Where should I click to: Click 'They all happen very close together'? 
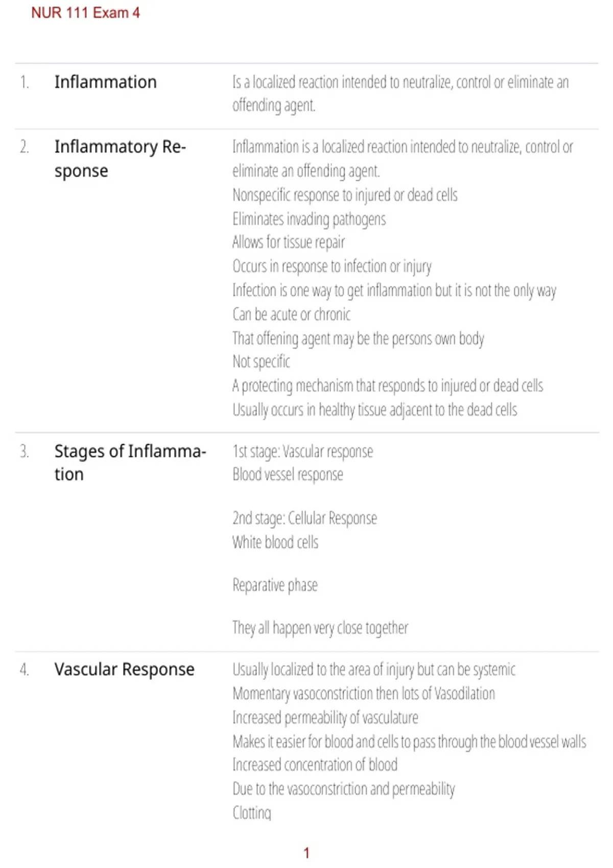(x=320, y=628)
